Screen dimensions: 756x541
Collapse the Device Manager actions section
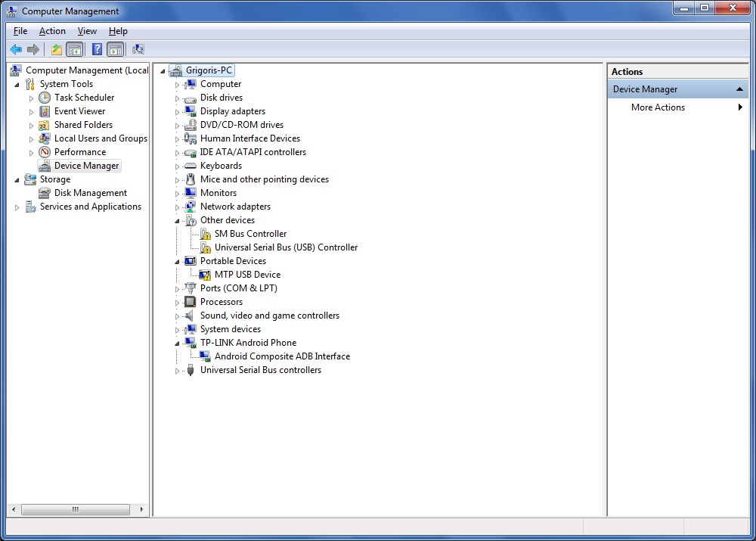click(741, 89)
